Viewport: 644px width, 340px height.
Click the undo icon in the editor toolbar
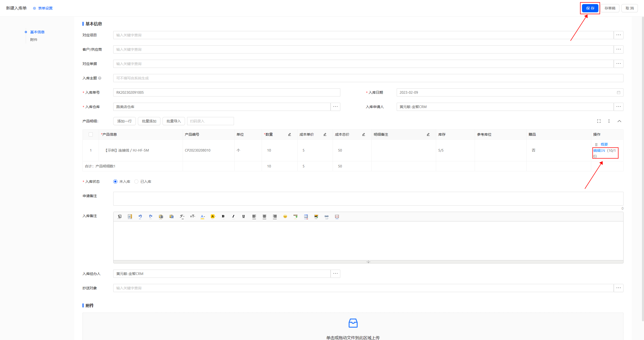pyautogui.click(x=140, y=216)
